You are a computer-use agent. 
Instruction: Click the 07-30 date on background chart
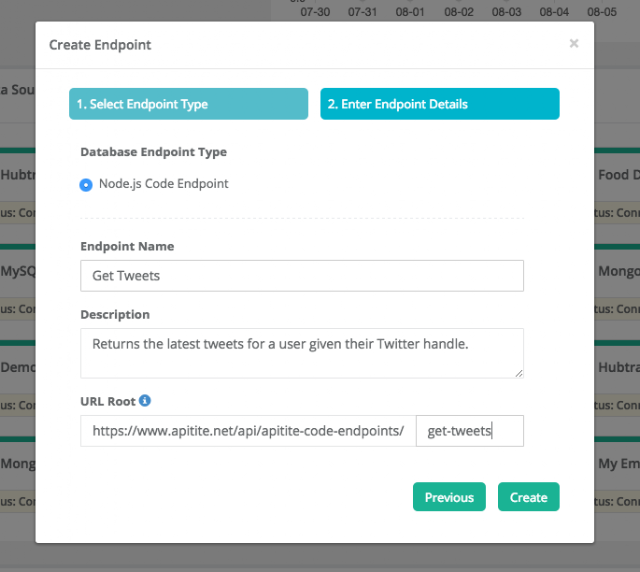tap(315, 12)
